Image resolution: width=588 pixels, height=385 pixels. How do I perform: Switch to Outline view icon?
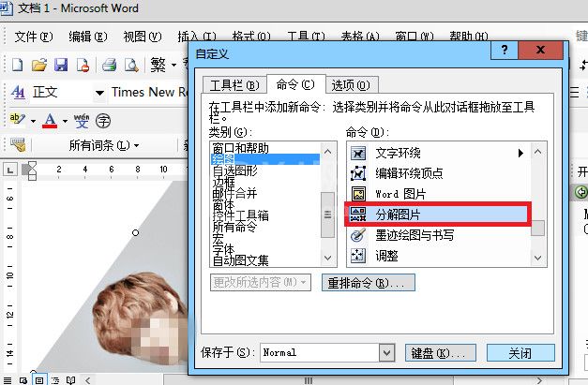click(x=55, y=380)
